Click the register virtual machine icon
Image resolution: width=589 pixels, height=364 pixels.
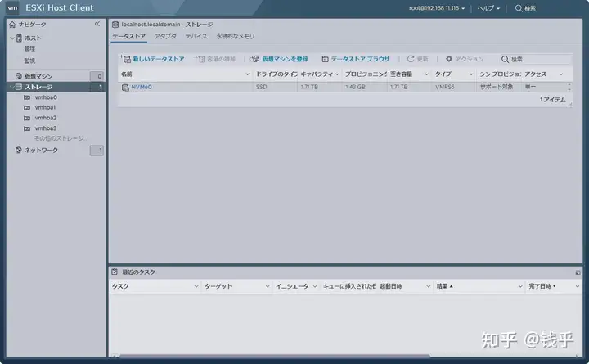coord(254,59)
